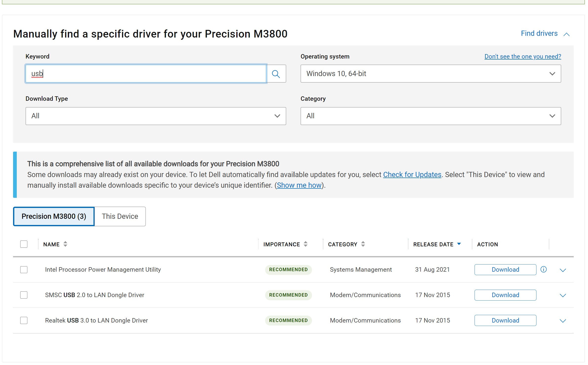Sort by Name column arrows

65,244
